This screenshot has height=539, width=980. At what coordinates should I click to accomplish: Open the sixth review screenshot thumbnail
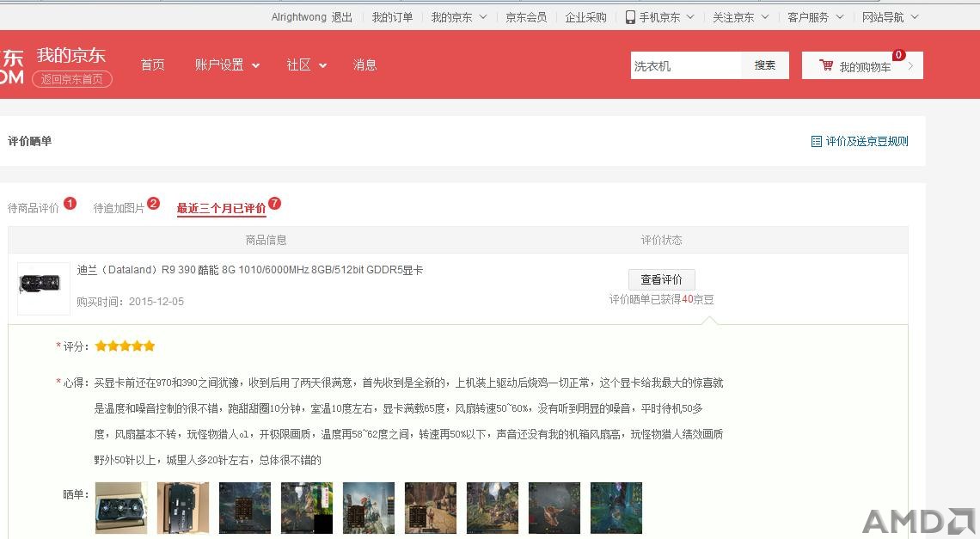[x=431, y=508]
